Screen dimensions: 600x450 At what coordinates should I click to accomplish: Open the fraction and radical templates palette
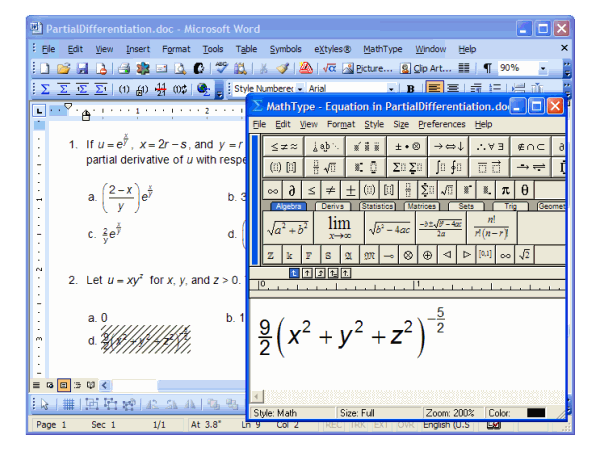[x=315, y=167]
